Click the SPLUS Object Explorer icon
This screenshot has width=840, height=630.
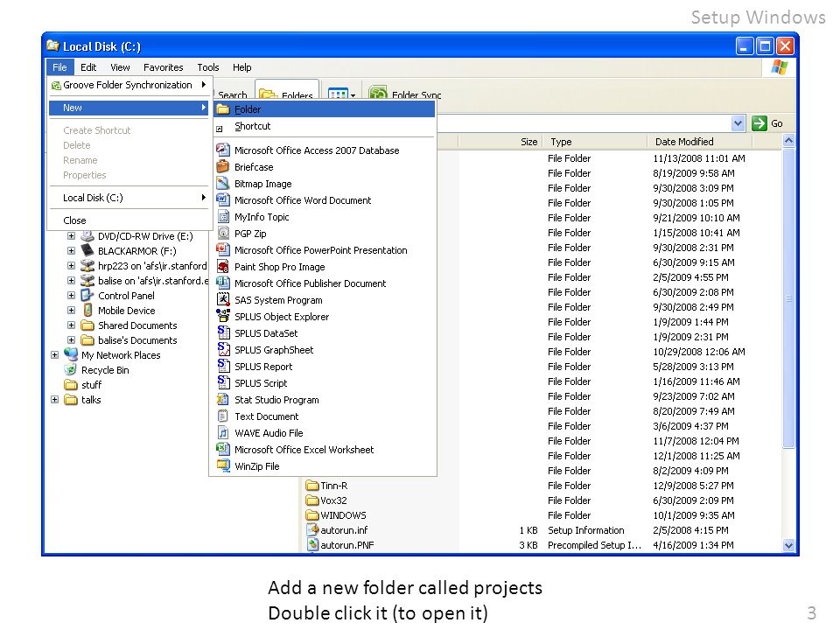coord(223,316)
